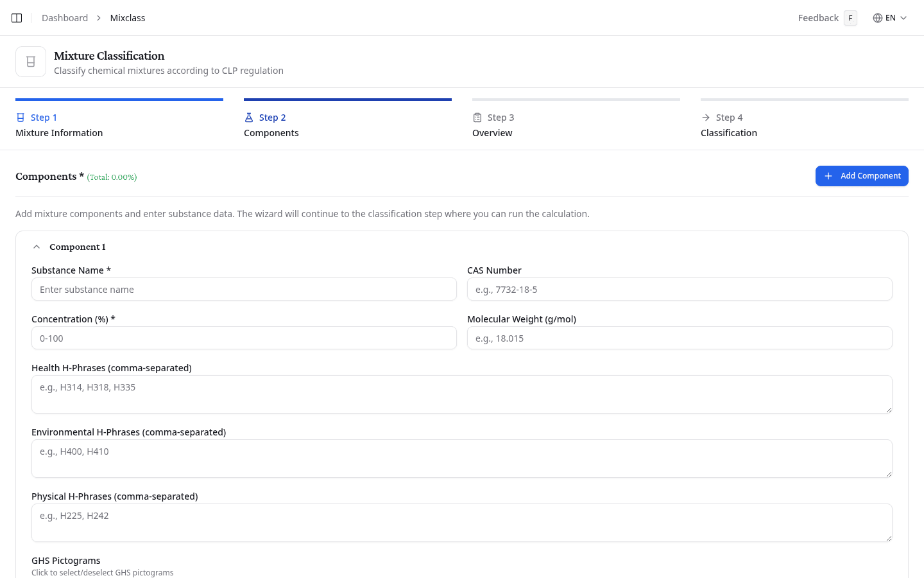Click the Step 3 clipboard icon
924x578 pixels.
[477, 118]
